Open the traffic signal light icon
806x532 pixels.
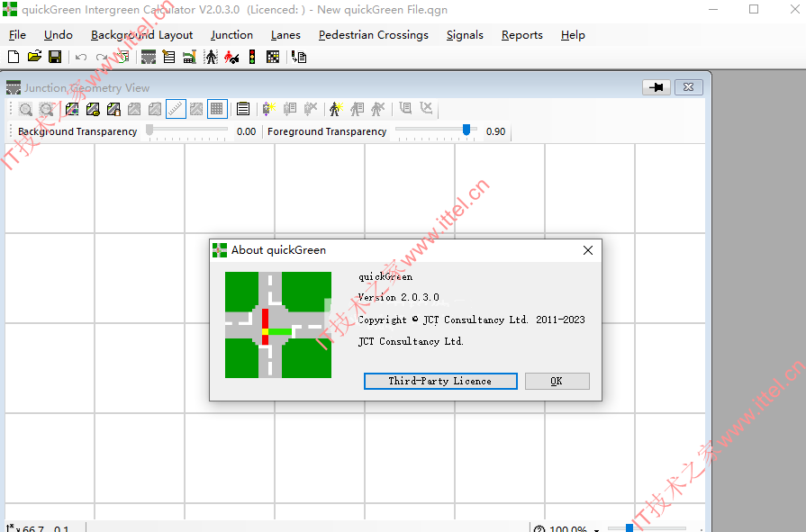click(252, 57)
